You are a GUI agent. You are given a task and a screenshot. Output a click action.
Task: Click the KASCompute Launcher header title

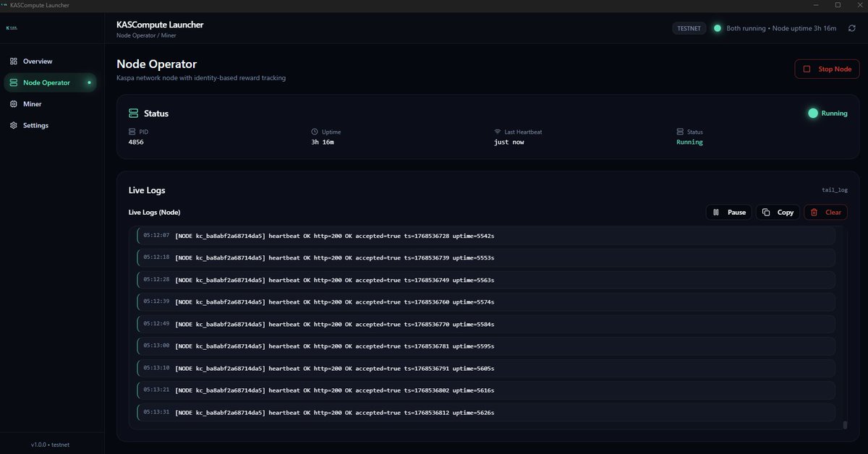pyautogui.click(x=160, y=25)
